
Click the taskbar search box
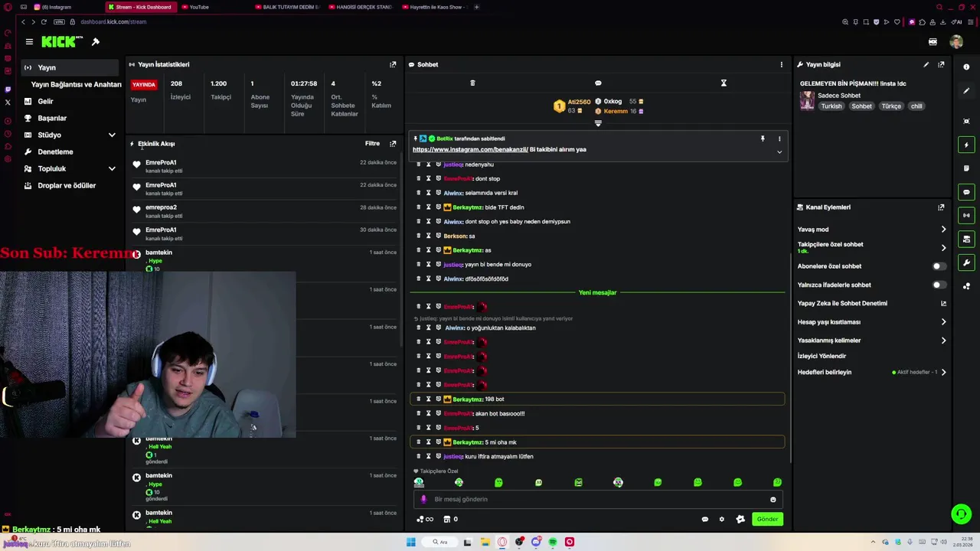point(439,542)
